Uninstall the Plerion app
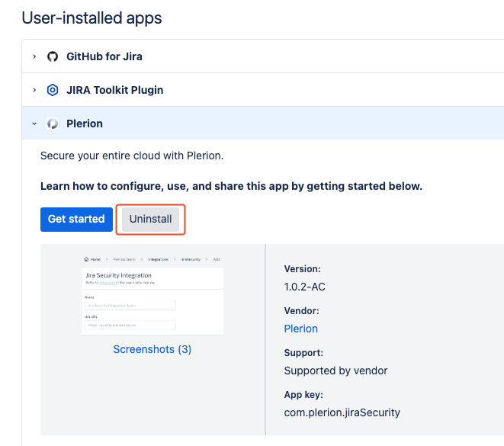Viewport: 504px width, 446px height. coord(150,219)
